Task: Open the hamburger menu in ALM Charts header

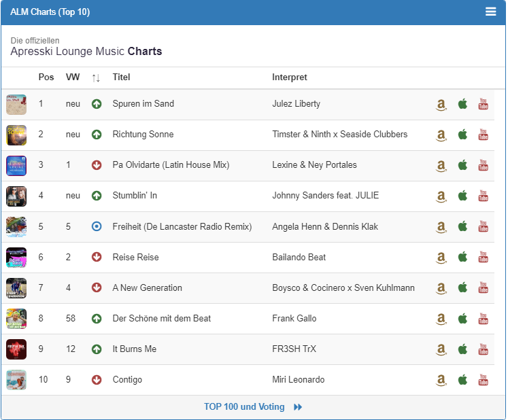Action: point(490,12)
